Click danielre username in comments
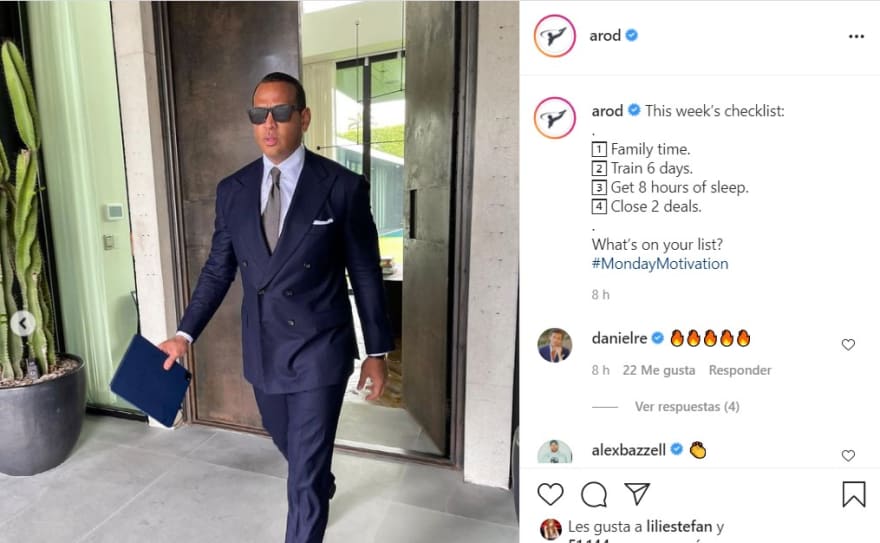 (620, 338)
